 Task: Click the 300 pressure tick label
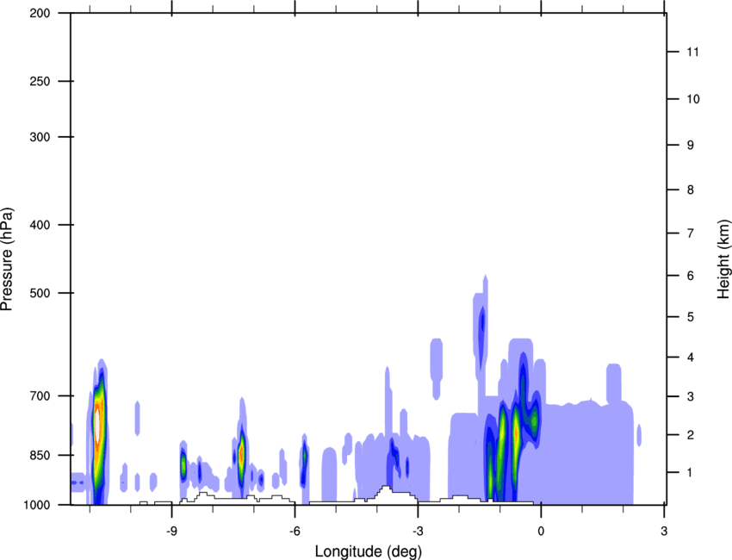40,137
